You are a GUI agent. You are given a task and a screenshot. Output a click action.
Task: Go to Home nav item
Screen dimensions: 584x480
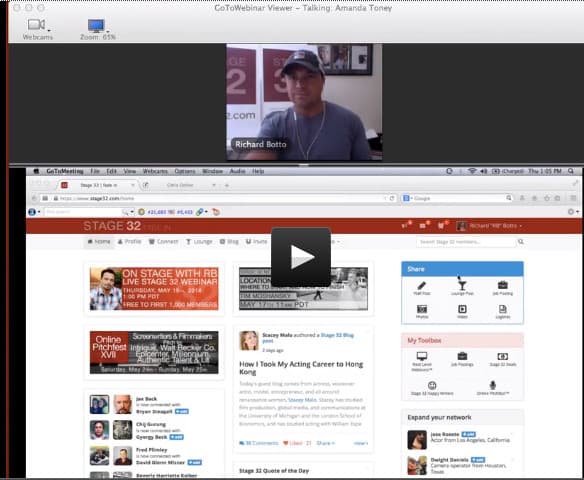coord(99,242)
